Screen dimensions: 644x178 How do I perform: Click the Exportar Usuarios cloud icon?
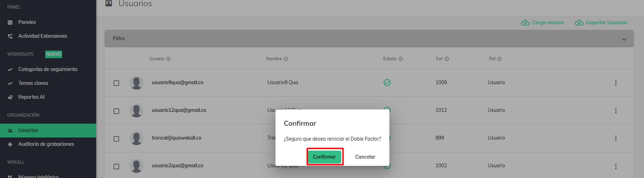(x=579, y=23)
